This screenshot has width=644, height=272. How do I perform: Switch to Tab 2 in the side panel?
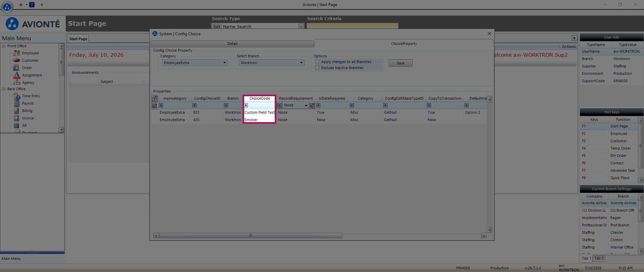(x=599, y=258)
